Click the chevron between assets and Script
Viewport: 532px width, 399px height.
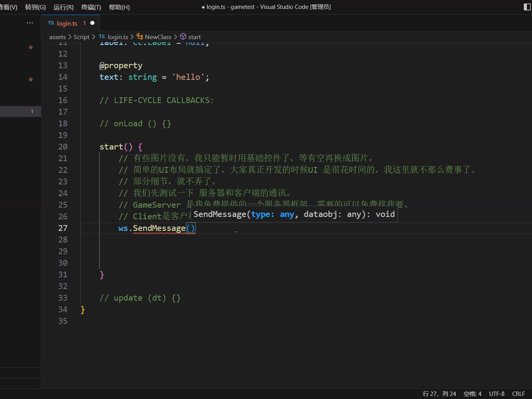click(x=70, y=37)
